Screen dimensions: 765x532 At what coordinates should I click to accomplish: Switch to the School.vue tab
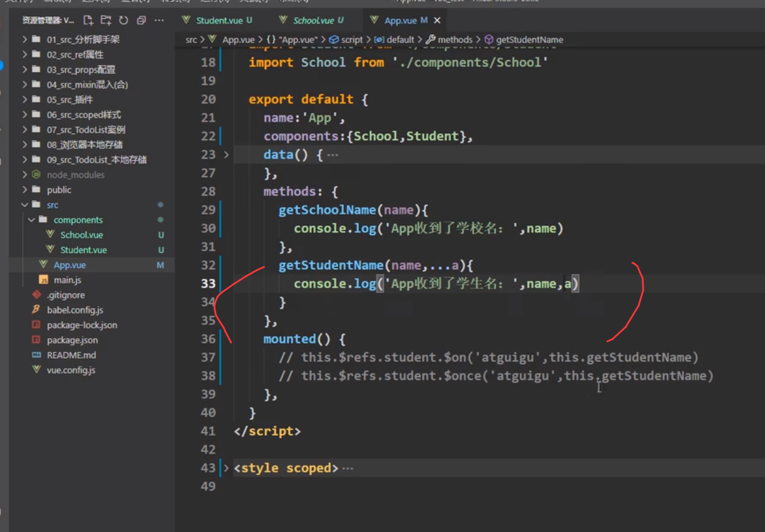pos(313,20)
